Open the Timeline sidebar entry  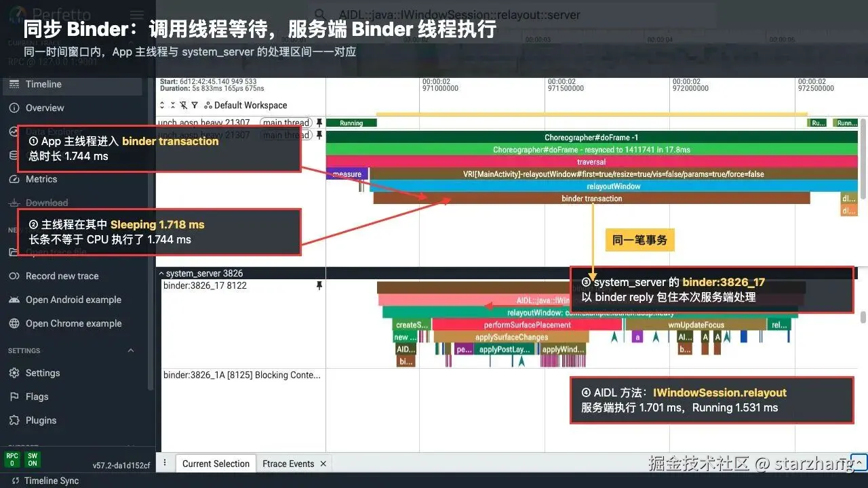(71, 84)
